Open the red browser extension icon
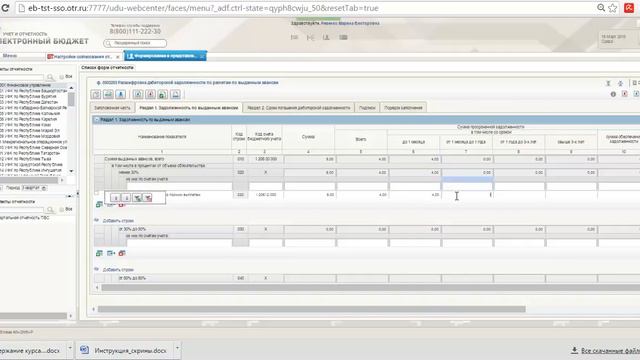 click(629, 8)
